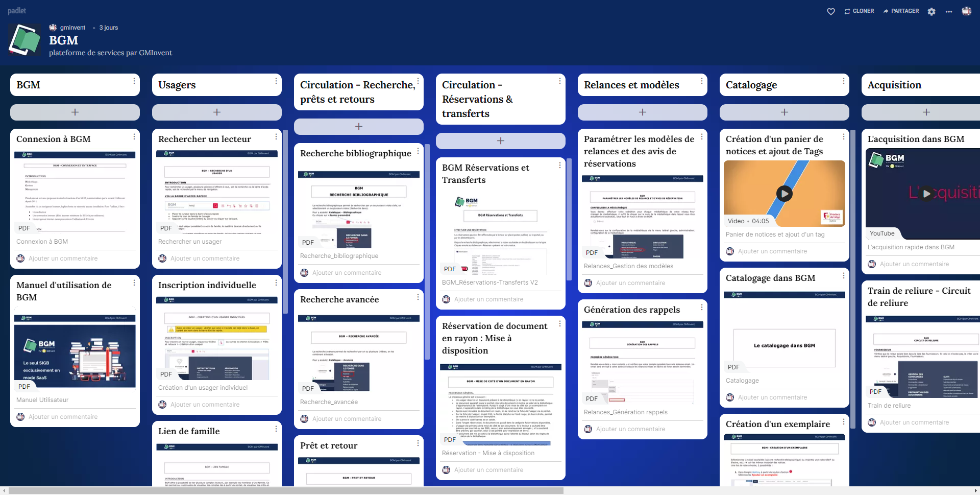Click the PARTAGER share button
This screenshot has height=495, width=980.
coord(901,11)
